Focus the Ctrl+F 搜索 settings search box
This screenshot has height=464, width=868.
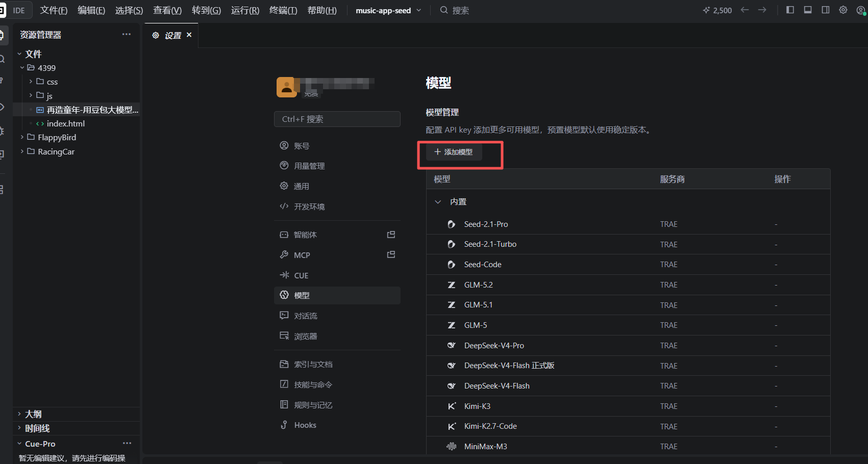[x=337, y=119]
